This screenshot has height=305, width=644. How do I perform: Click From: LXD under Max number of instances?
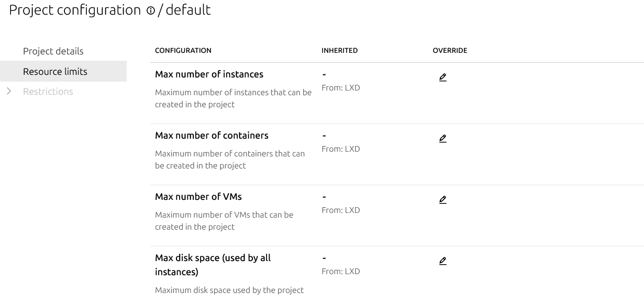341,88
